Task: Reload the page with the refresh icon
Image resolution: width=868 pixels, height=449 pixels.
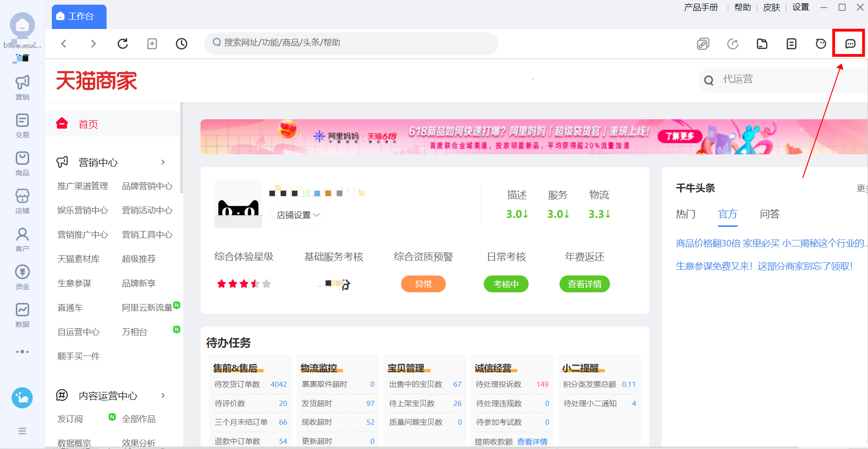Action: click(x=122, y=43)
